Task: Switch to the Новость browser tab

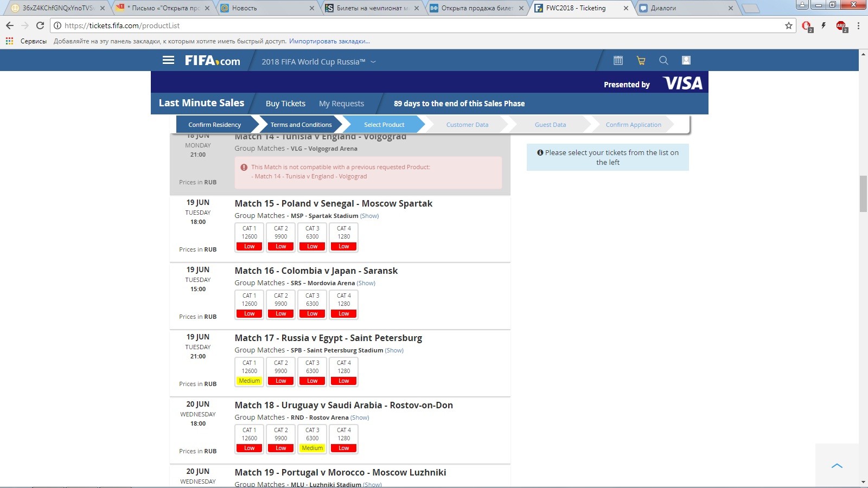Action: click(266, 8)
